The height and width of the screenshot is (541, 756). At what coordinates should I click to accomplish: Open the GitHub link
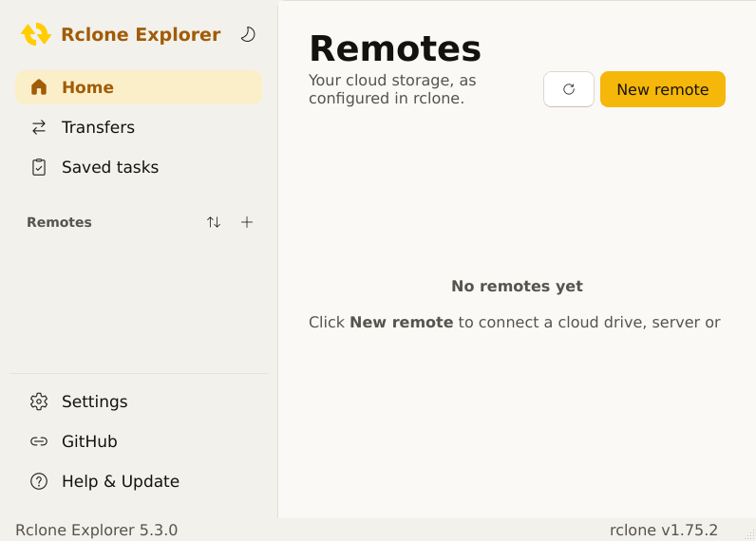139,441
